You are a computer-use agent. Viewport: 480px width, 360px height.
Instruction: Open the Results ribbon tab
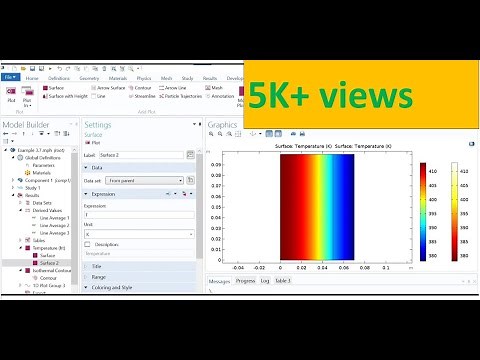[x=210, y=78]
